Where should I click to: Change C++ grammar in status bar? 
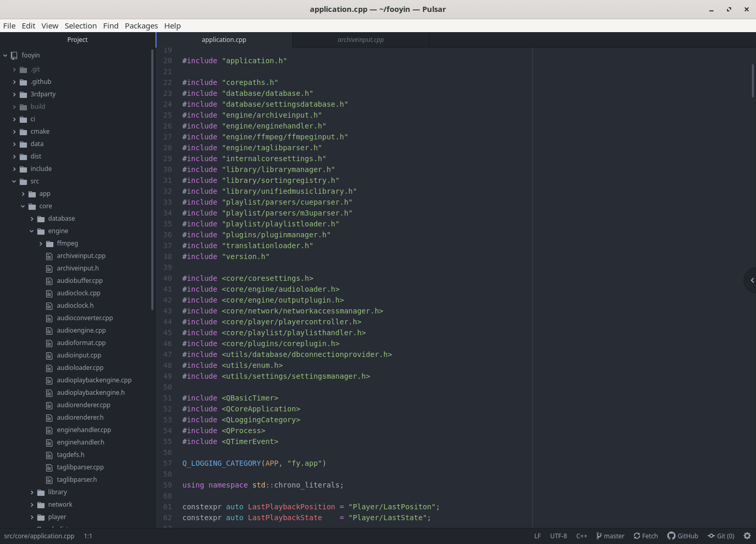point(581,536)
